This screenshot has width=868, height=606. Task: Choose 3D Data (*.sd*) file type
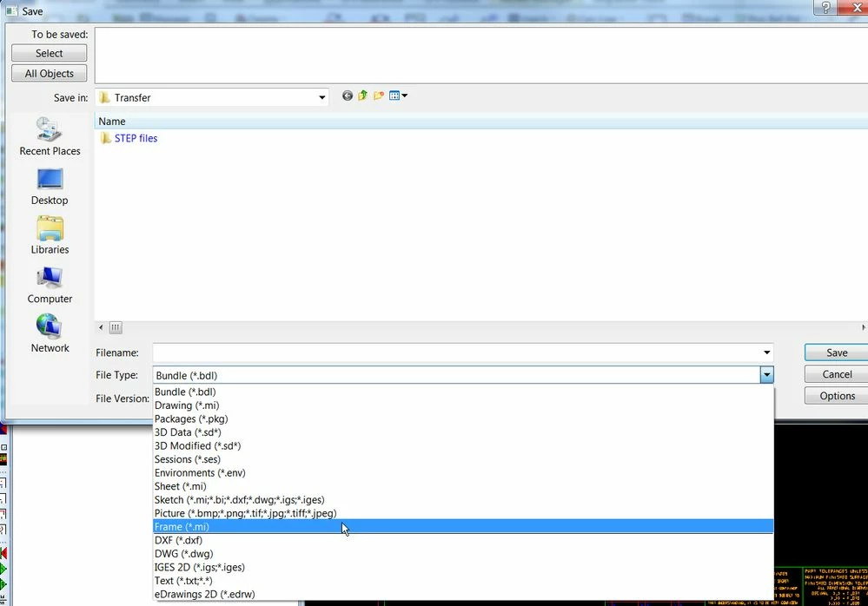pos(463,432)
